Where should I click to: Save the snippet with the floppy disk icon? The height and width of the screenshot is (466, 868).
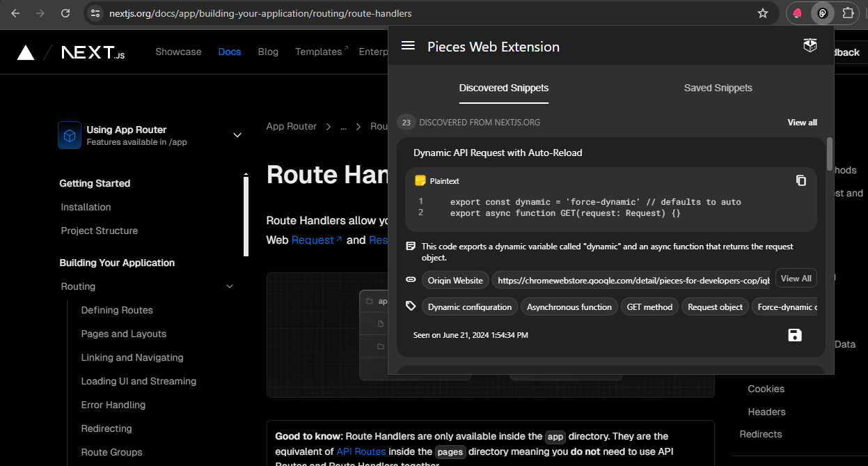[795, 335]
